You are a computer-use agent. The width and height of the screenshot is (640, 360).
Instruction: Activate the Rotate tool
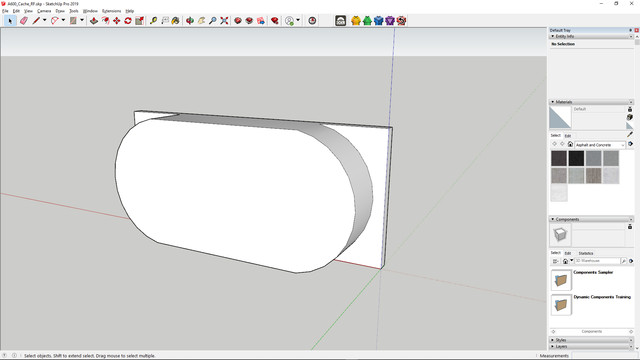click(x=128, y=20)
